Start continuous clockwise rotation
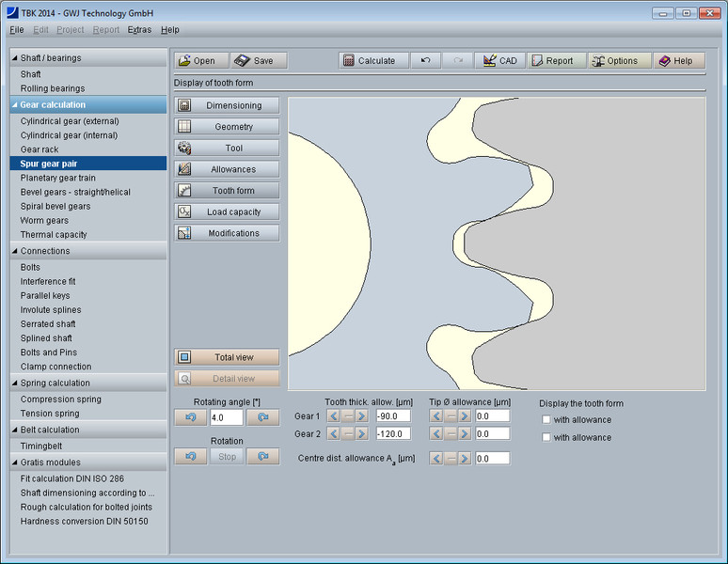This screenshot has height=564, width=728. click(263, 456)
